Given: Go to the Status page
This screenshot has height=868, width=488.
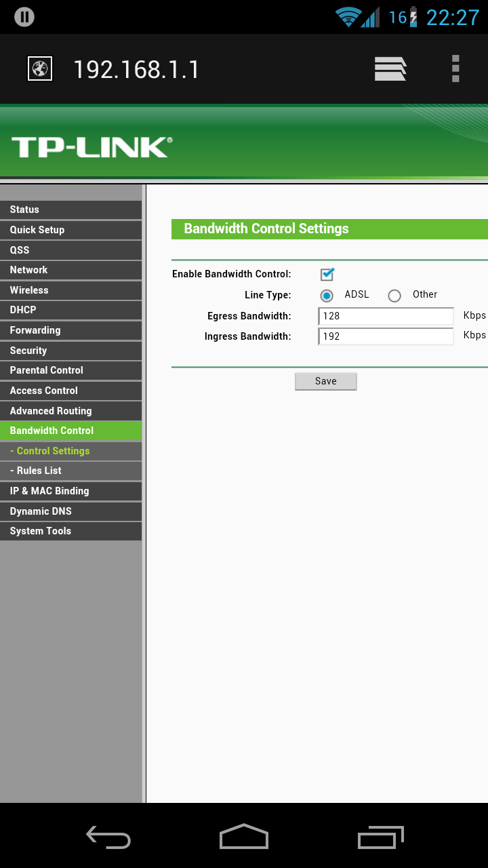Looking at the screenshot, I should pyautogui.click(x=70, y=210).
